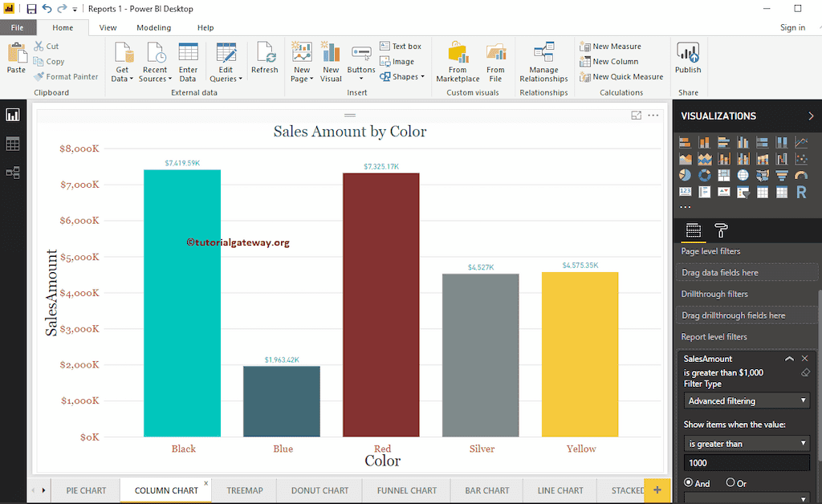The image size is (822, 504).
Task: Open the Edit Queries dropdown
Action: coord(226,63)
